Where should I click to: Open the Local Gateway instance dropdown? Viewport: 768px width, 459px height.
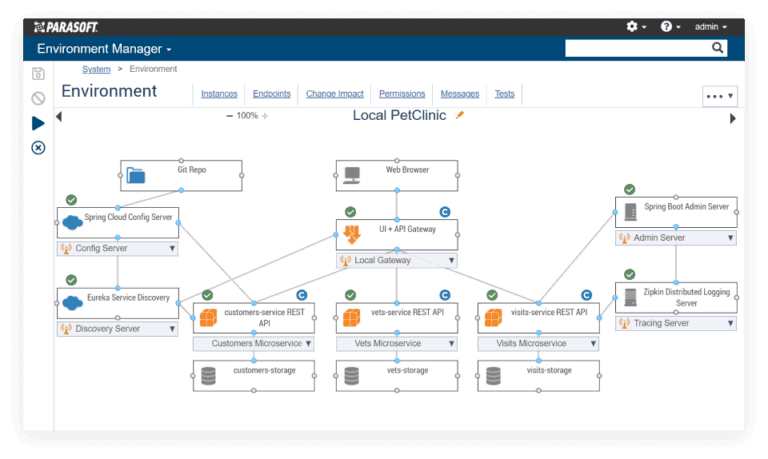tap(451, 261)
